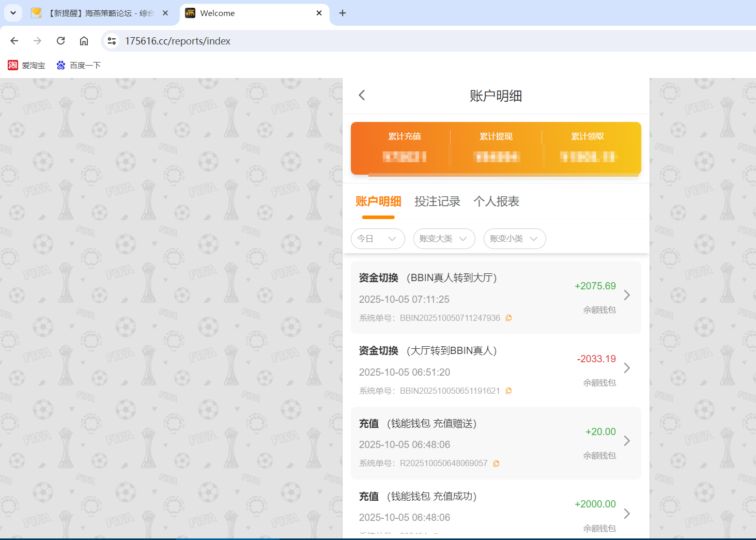Click inside the address bar
The height and width of the screenshot is (540, 756).
coord(207,41)
